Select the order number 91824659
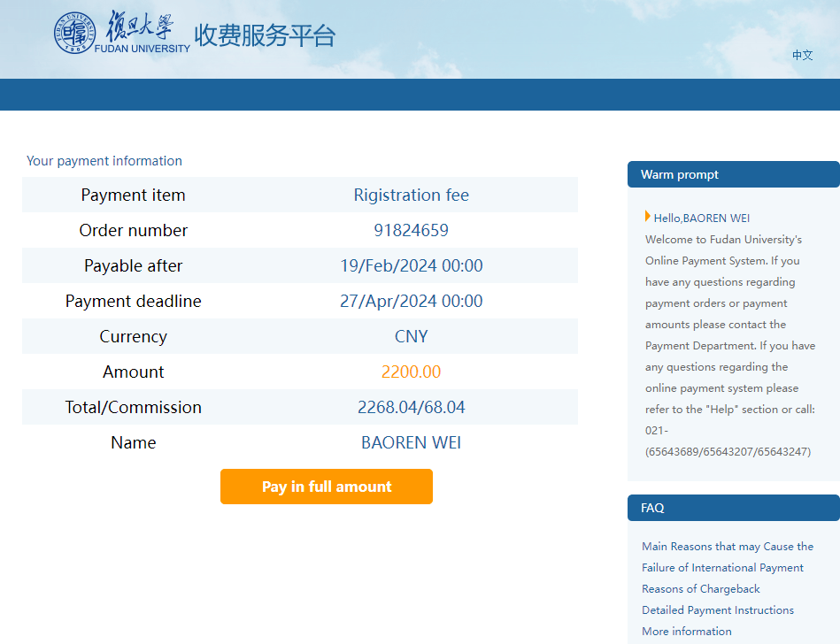Screen dimensions: 840x644 [x=411, y=230]
